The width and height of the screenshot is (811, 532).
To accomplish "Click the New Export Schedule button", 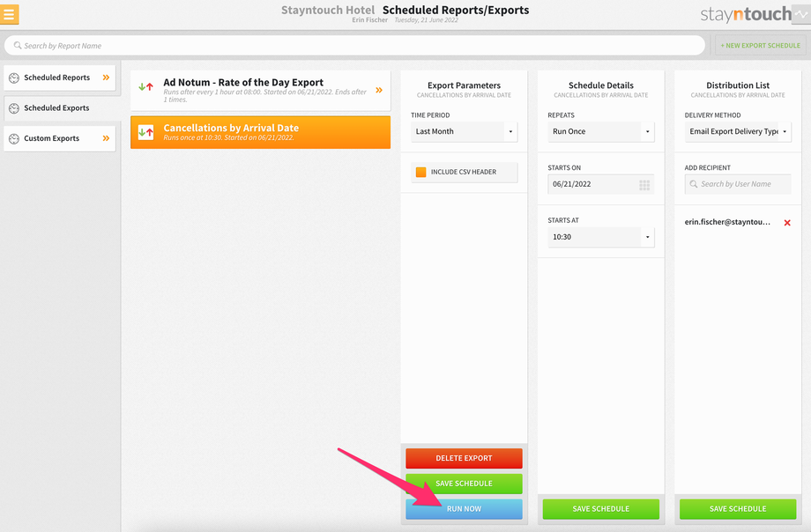I will 760,46.
